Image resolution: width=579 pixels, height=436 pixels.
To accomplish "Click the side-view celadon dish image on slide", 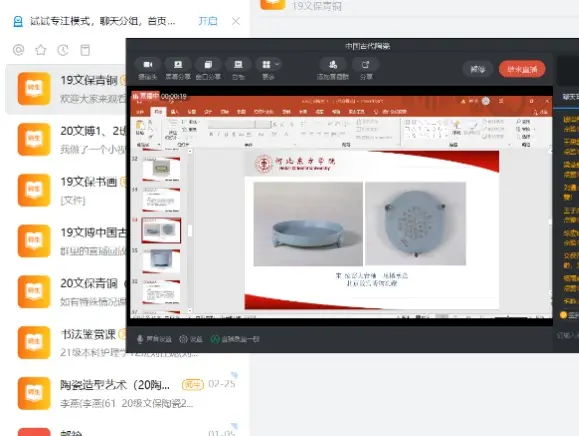I will tap(308, 224).
